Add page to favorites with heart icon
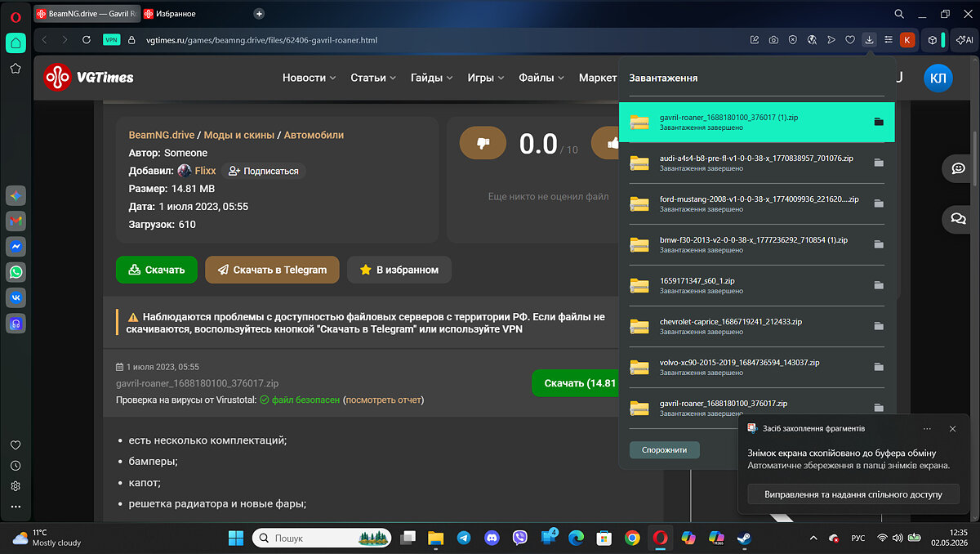Viewport: 980px width, 554px height. pyautogui.click(x=850, y=39)
